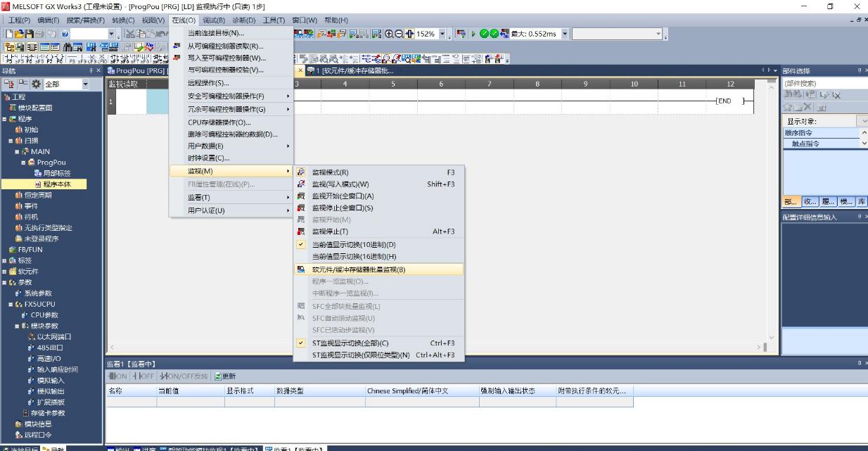The width and height of the screenshot is (868, 451).
Task: Click the refresh icon next to 更新
Action: tap(218, 376)
